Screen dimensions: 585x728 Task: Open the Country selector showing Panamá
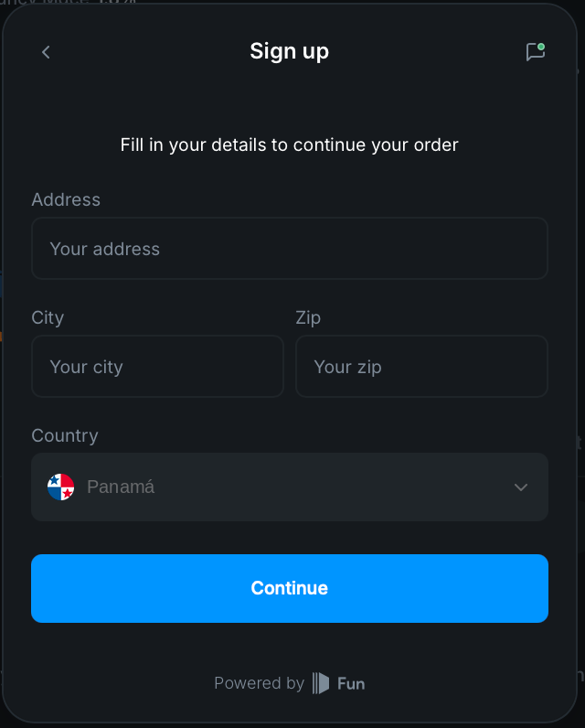(x=290, y=487)
